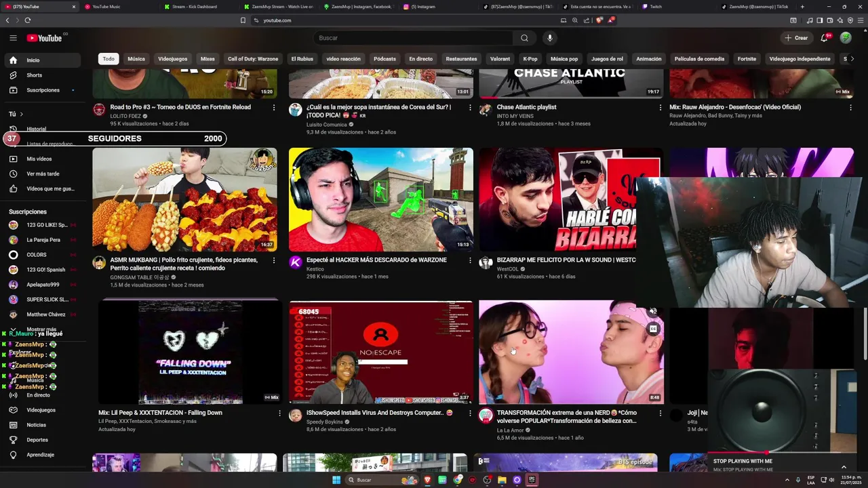Click the YouTube logo
868x488 pixels.
tap(45, 38)
